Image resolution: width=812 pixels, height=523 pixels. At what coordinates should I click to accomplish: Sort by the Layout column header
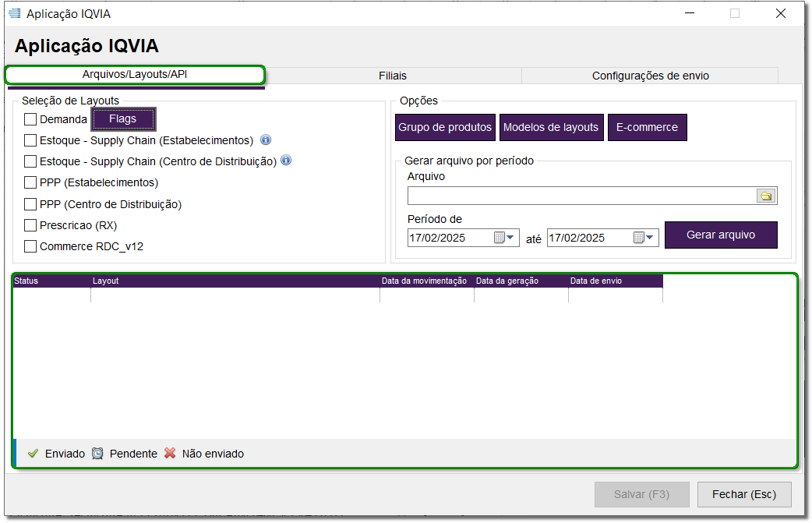click(x=235, y=281)
